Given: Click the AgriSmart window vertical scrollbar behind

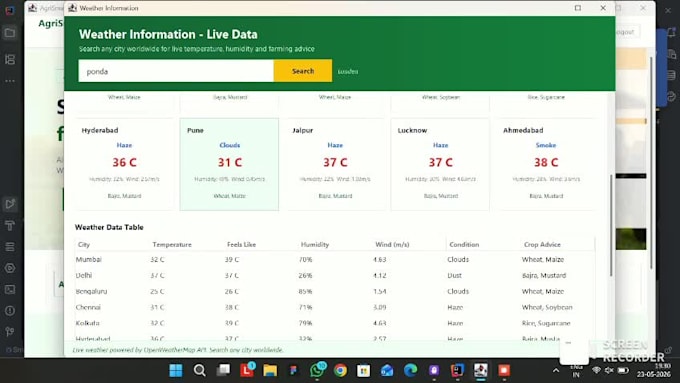Looking at the screenshot, I should (651, 163).
